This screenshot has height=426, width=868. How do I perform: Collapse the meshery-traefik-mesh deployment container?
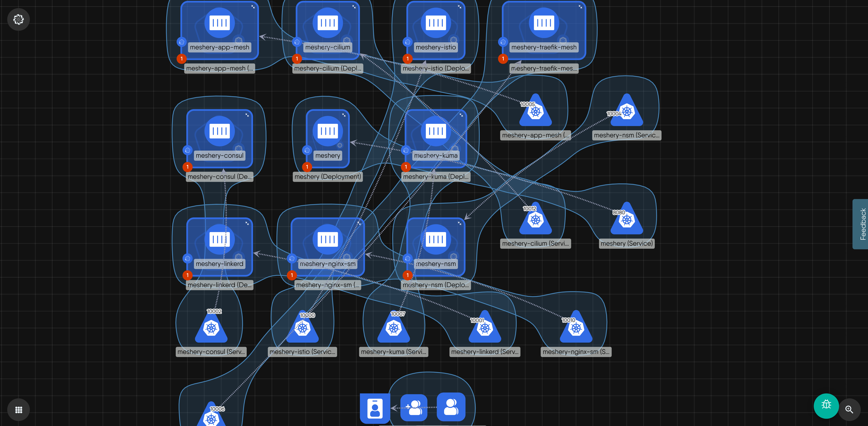click(580, 7)
